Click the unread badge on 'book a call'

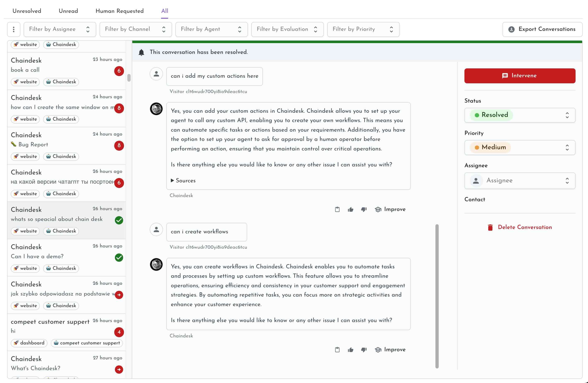119,71
